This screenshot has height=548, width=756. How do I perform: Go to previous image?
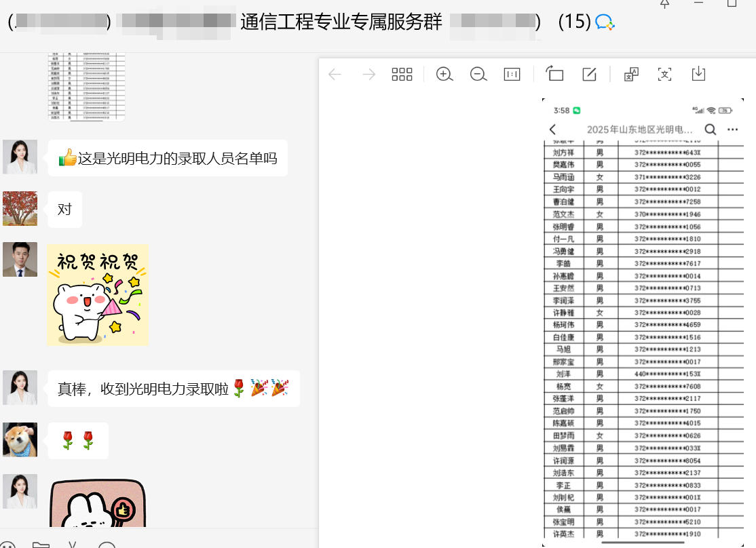point(335,75)
